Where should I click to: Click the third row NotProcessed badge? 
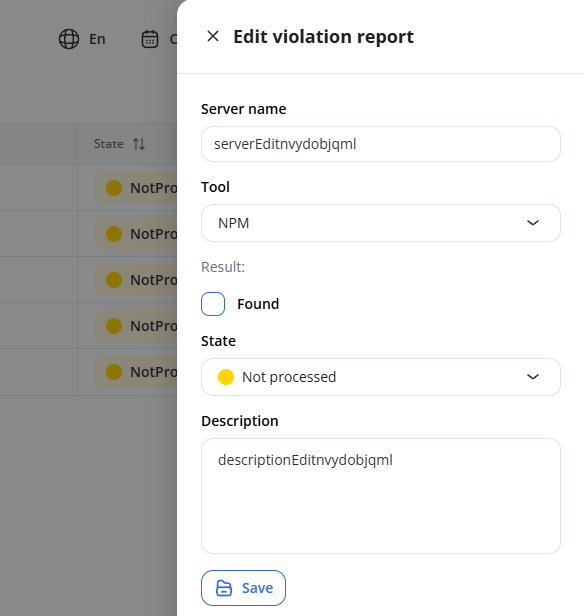click(136, 280)
